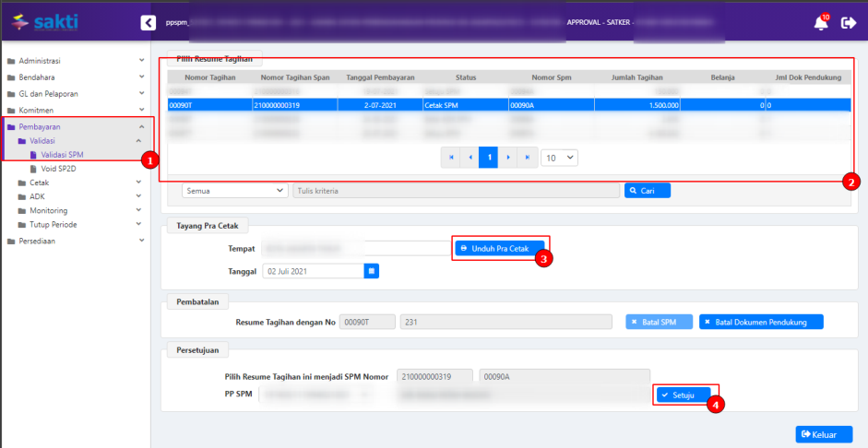Image resolution: width=868 pixels, height=448 pixels.
Task: Open Void SP2D in the sidebar
Action: tap(60, 169)
